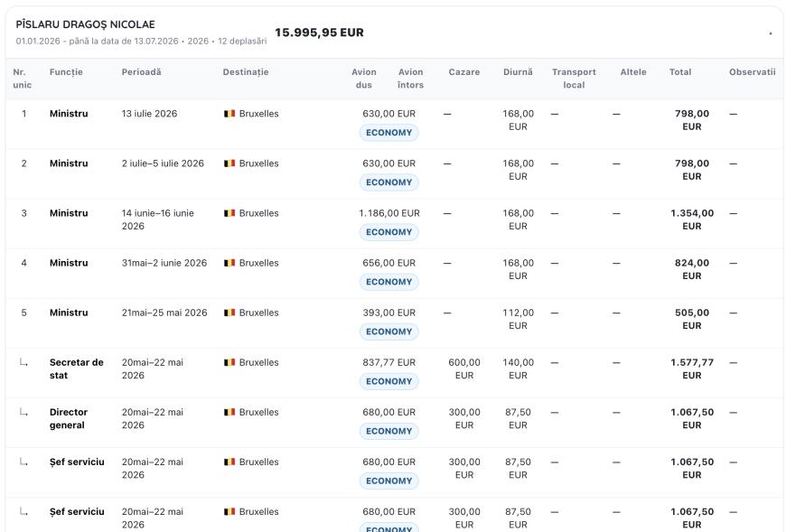Click the Belgian flag in the 14 iunie–16 iunie row
The width and height of the screenshot is (786, 532).
[x=229, y=213]
